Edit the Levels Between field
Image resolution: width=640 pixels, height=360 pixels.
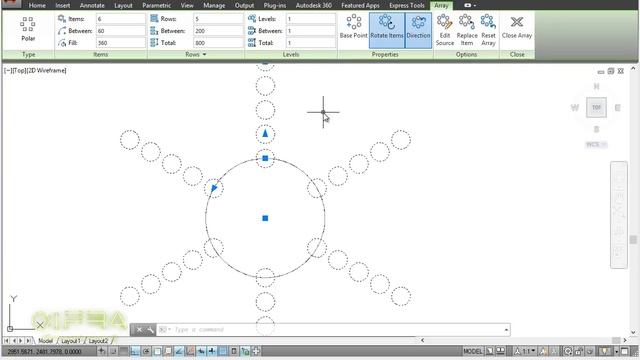coord(311,31)
